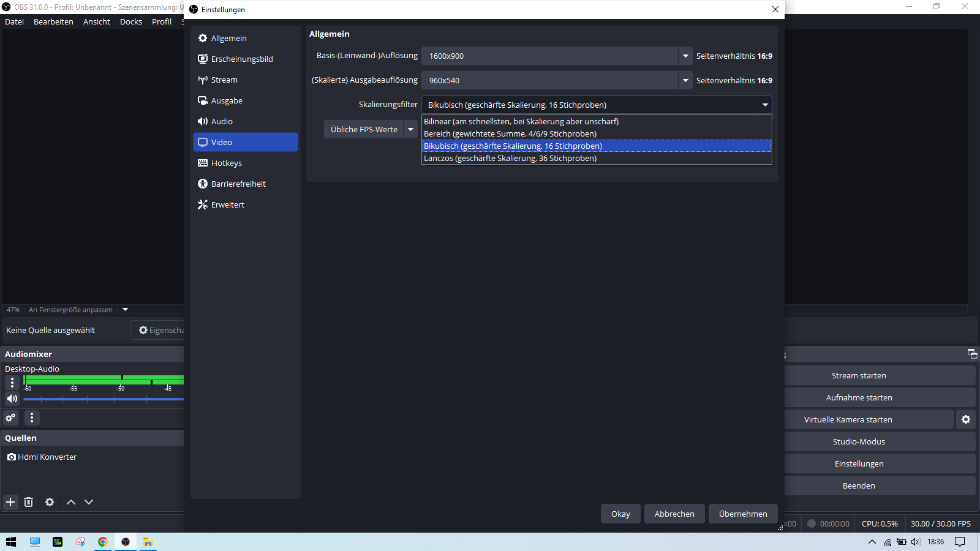Choose the Bereich scaling filter option
Image resolution: width=980 pixels, height=551 pixels.
(x=597, y=133)
